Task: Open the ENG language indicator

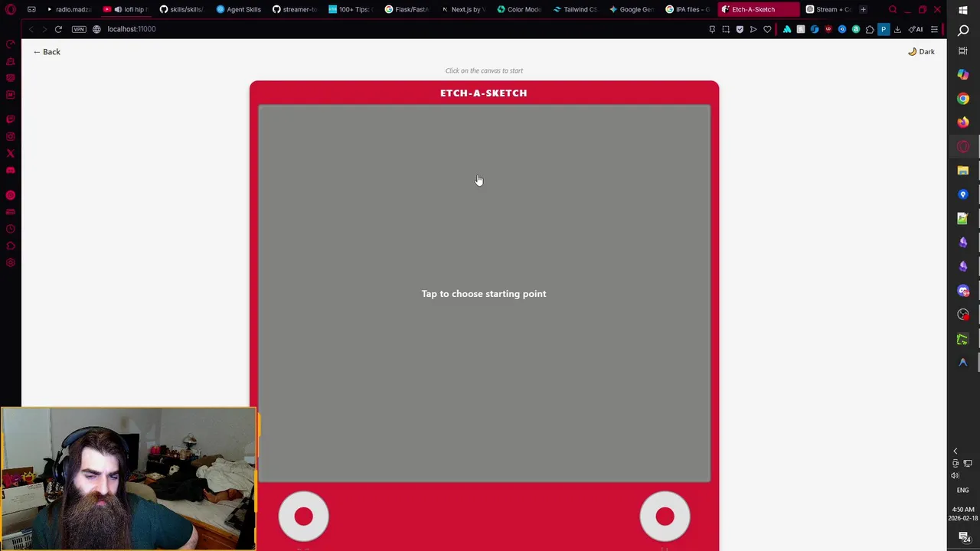Action: [x=963, y=491]
